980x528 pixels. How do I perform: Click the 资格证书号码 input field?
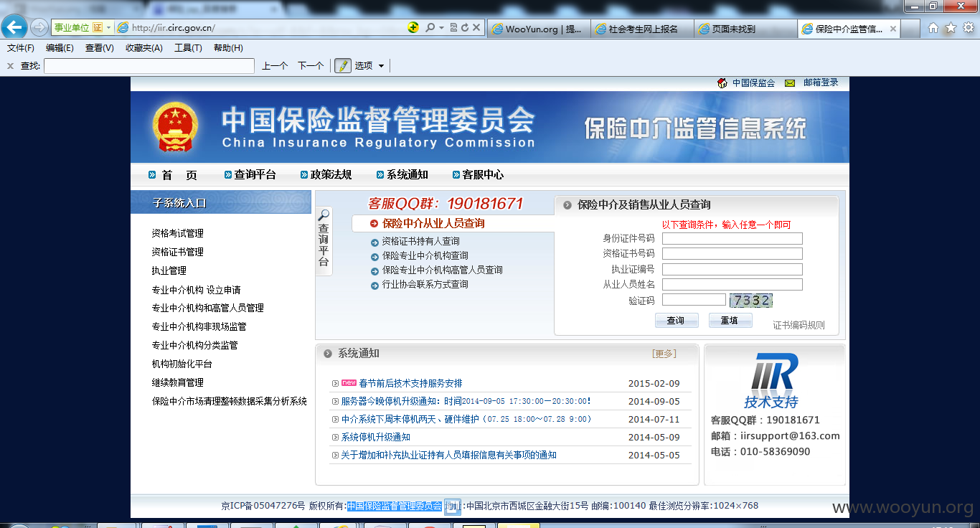pos(732,253)
